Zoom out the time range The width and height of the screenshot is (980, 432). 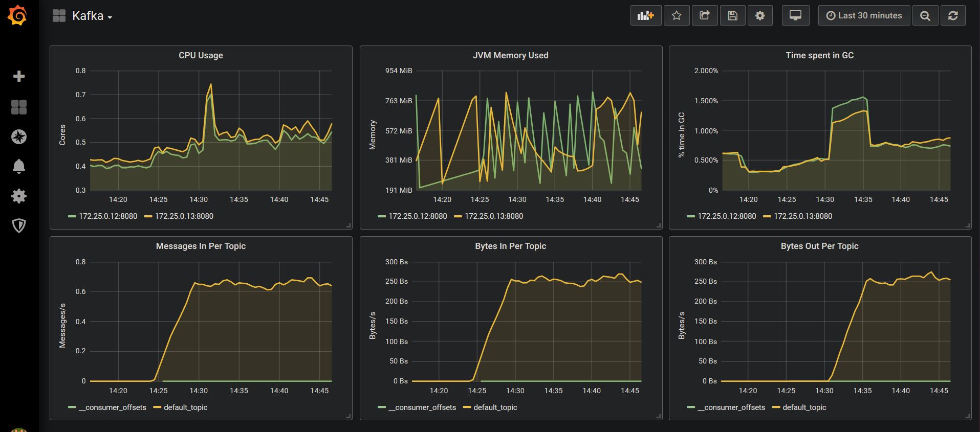925,15
